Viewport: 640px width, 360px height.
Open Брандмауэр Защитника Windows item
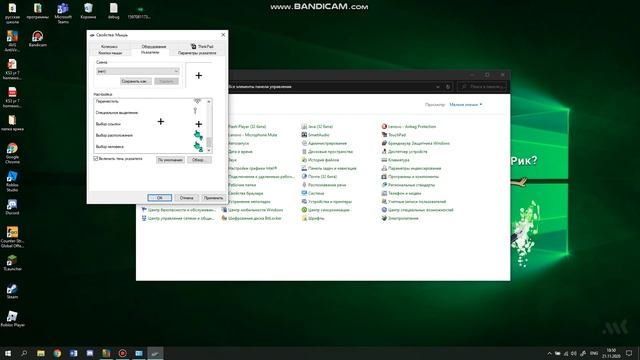(x=416, y=143)
